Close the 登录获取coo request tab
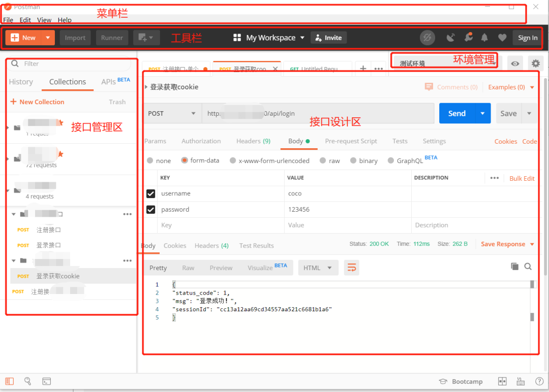 click(x=276, y=69)
